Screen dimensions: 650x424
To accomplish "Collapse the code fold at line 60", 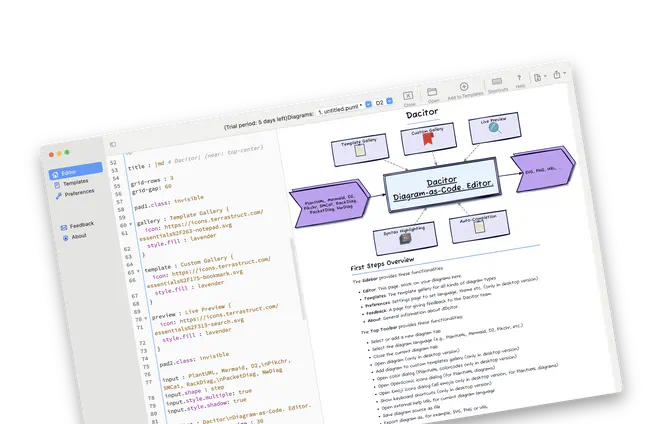I will pyautogui.click(x=130, y=224).
